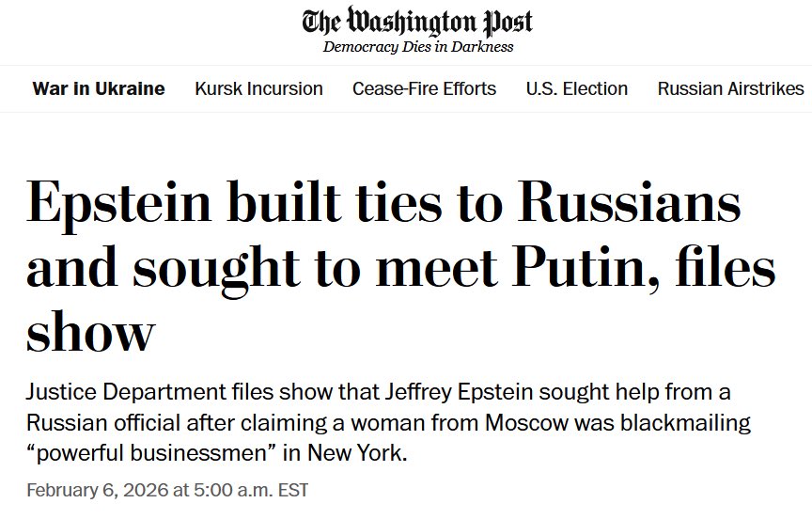
Task: Open the War in Ukraine section
Action: [99, 89]
